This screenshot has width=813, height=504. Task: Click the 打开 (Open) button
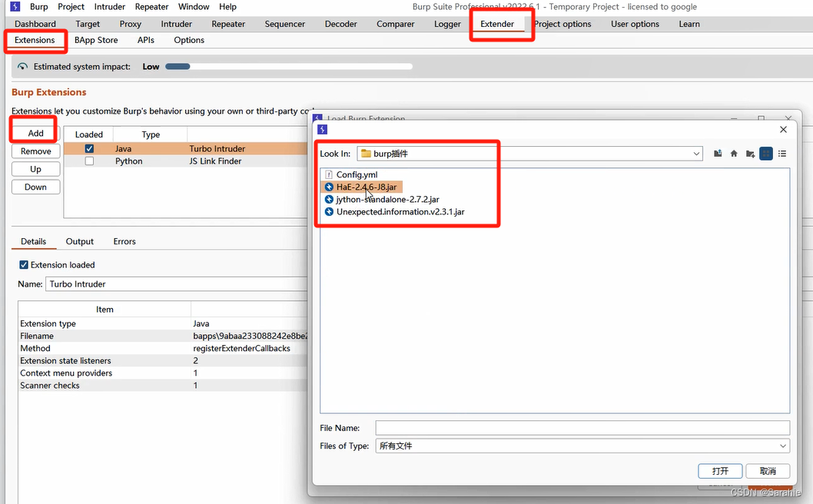pos(720,471)
